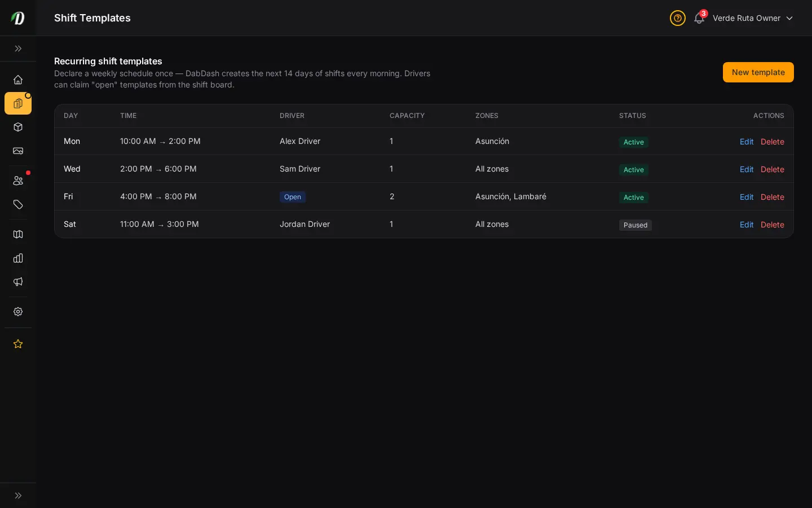
Task: Click the 11:00 AM → 3:00 PM time
Action: click(160, 224)
